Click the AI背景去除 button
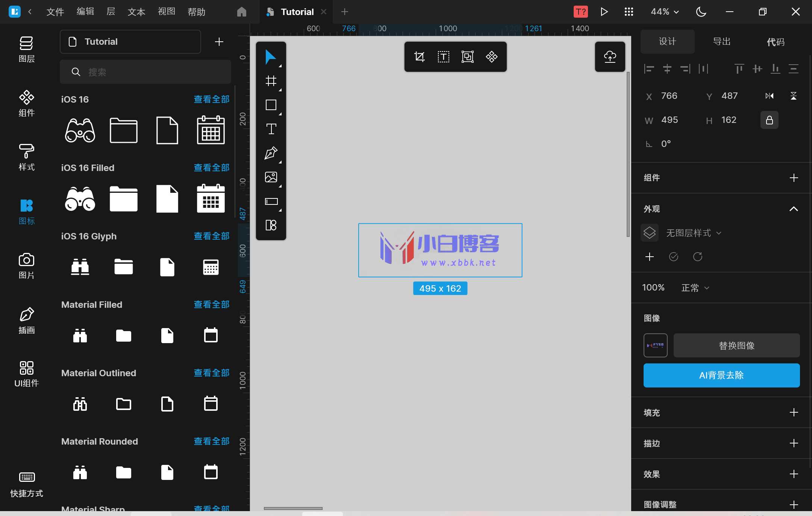Screen dimensions: 812x516 721,375
